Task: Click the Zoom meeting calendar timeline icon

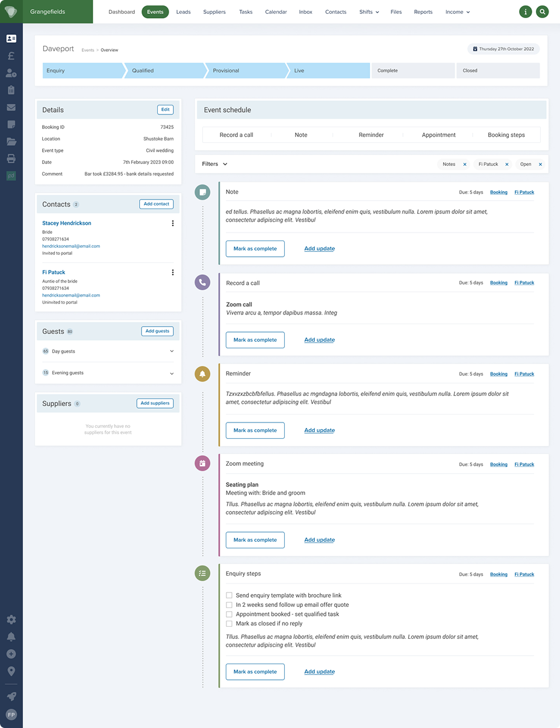Action: 202,463
